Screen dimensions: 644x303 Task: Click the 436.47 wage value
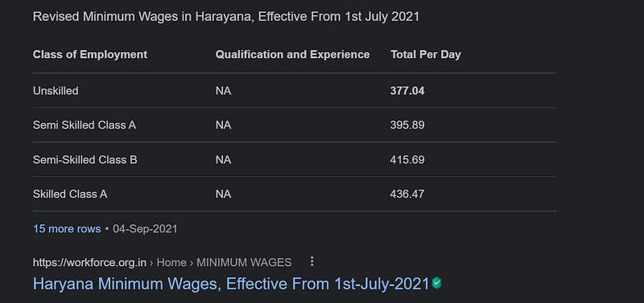[407, 194]
